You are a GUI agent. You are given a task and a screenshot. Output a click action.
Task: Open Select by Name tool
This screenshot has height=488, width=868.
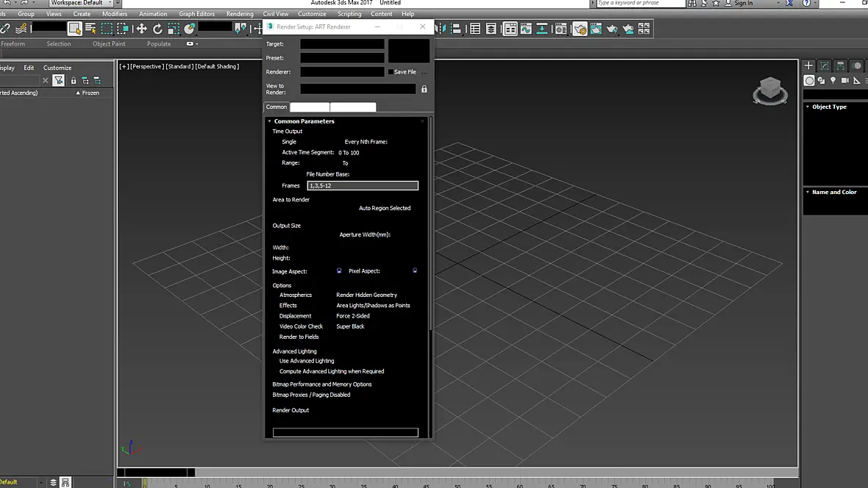coord(90,28)
